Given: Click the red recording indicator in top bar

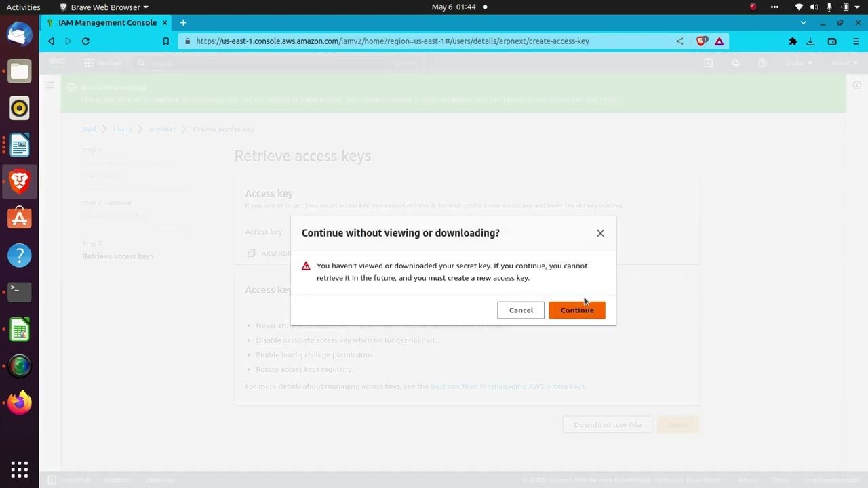Looking at the screenshot, I should [x=753, y=7].
